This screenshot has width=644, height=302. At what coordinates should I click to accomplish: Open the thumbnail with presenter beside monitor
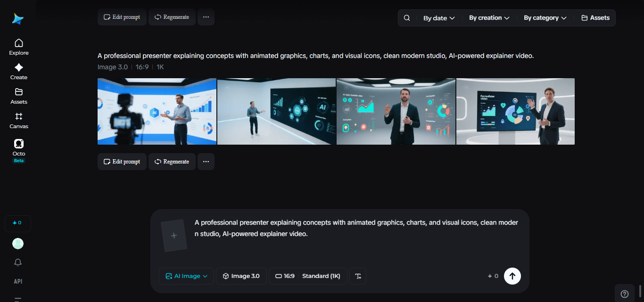515,111
